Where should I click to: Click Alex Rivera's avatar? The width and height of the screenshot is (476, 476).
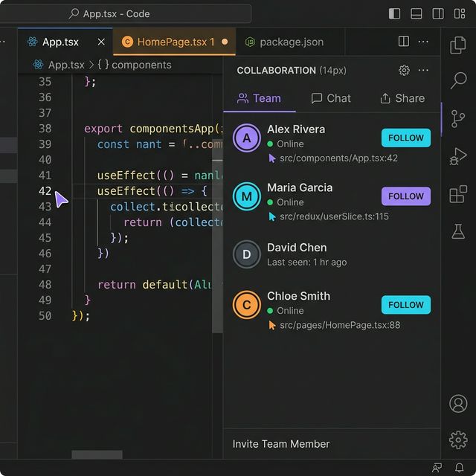[x=246, y=138]
